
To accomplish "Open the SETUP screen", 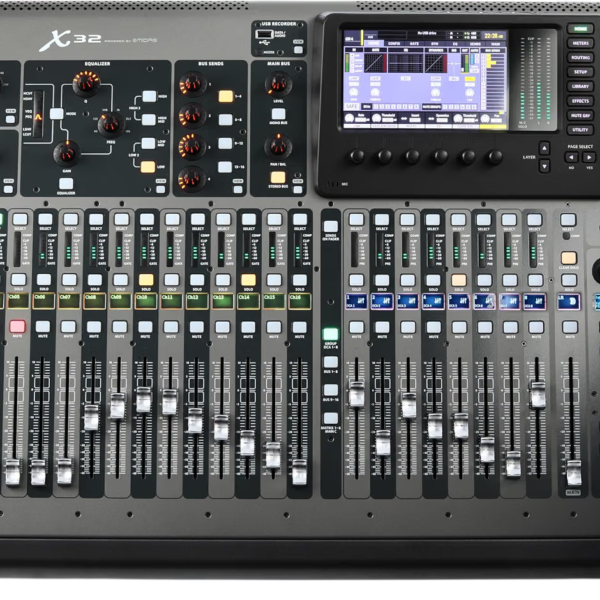I will pos(580,72).
